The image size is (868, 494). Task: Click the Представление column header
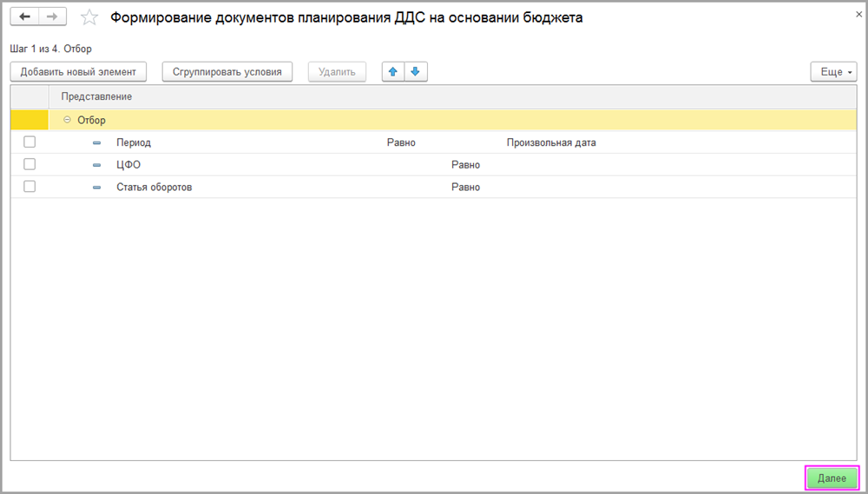click(x=96, y=96)
